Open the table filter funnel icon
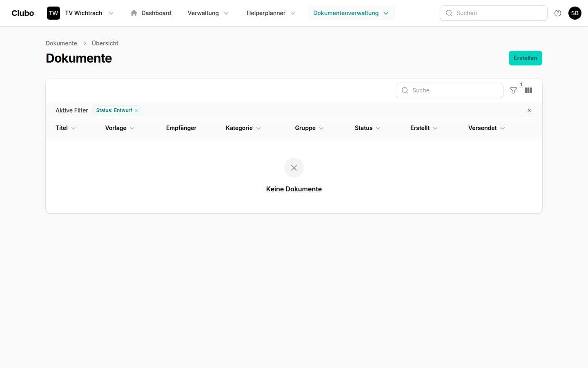 click(x=514, y=90)
